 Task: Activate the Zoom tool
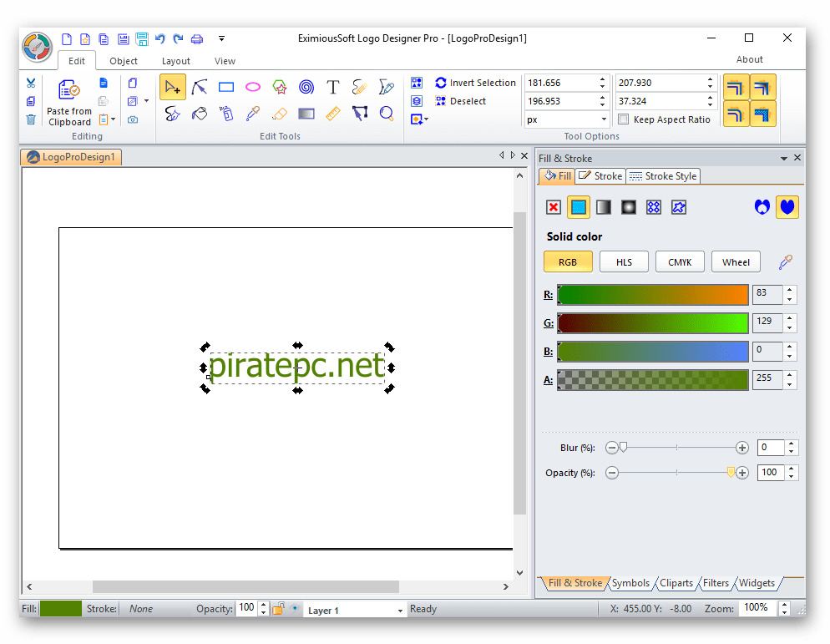click(x=387, y=114)
